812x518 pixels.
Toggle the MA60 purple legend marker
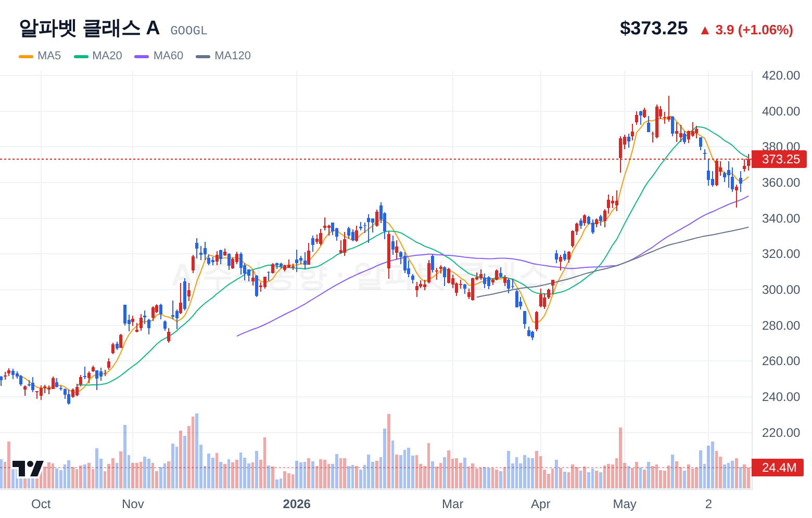point(142,56)
